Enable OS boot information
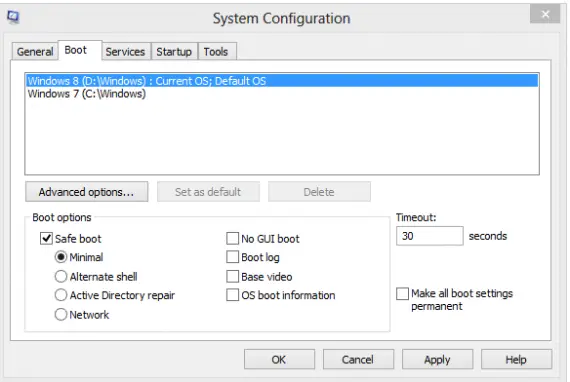 [x=232, y=295]
